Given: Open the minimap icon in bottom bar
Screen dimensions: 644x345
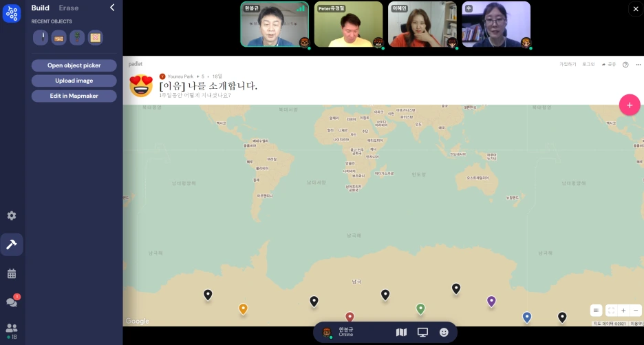Looking at the screenshot, I should point(401,332).
